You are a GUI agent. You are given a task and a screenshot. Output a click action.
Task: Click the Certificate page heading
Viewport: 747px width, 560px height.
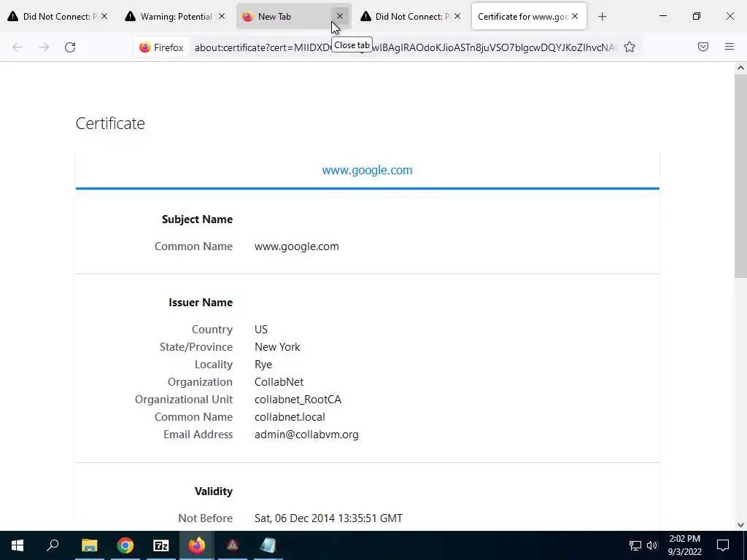coord(110,123)
